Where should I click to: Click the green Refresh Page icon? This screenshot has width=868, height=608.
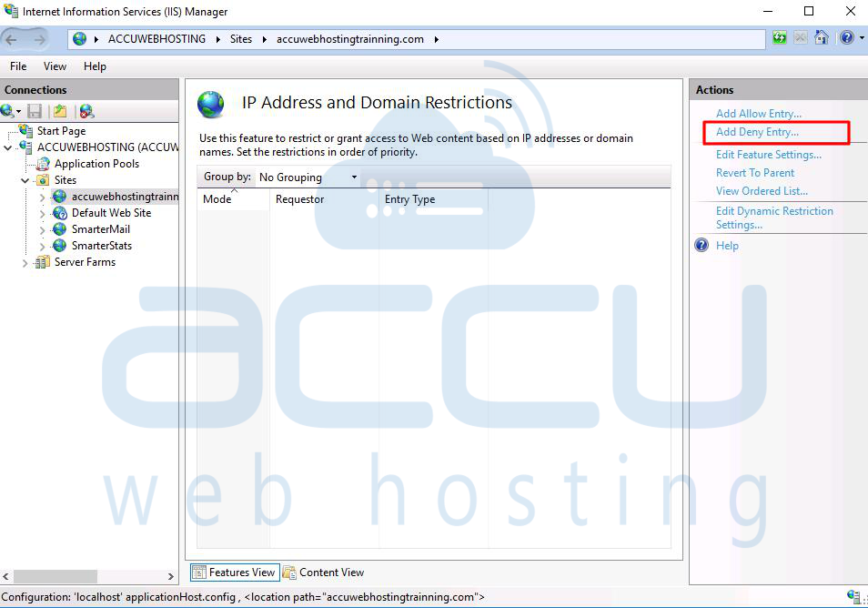(780, 37)
